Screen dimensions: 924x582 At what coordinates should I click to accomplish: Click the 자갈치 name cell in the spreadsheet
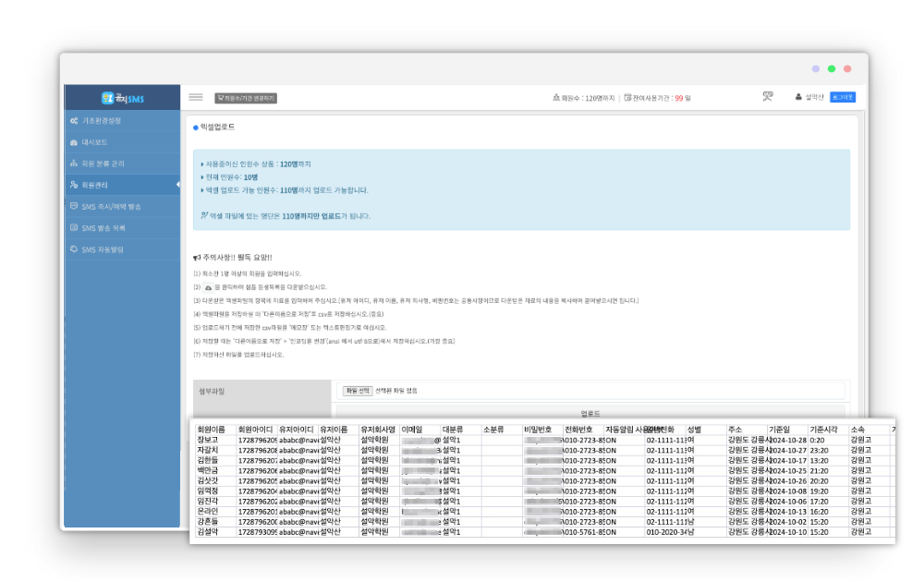207,450
